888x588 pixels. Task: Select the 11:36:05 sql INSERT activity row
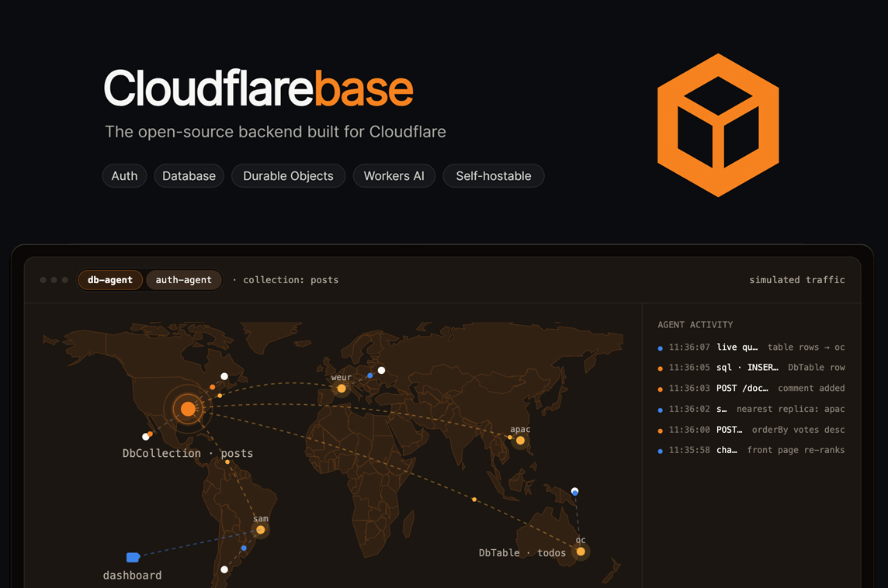751,368
